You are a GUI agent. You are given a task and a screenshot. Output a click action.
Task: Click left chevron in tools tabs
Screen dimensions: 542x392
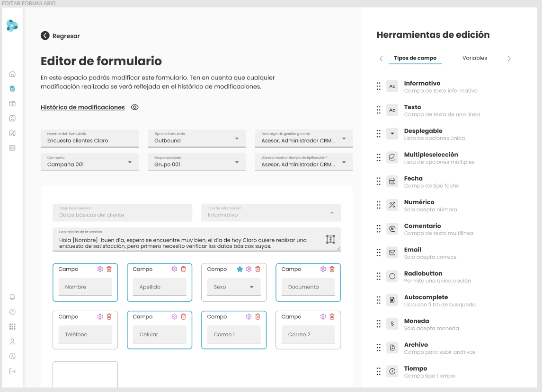coord(381,59)
